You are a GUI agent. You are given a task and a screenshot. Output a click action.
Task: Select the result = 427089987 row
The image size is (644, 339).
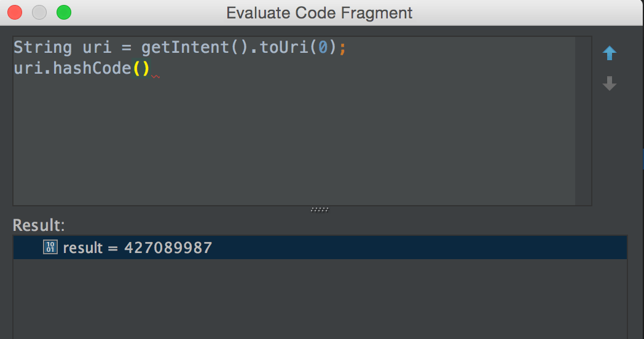pos(320,247)
